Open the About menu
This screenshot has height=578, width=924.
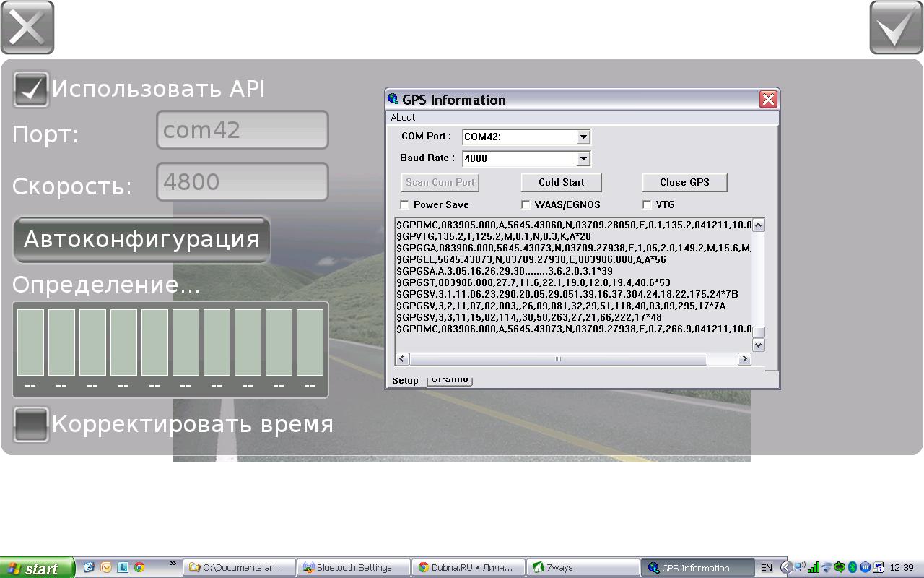(403, 118)
